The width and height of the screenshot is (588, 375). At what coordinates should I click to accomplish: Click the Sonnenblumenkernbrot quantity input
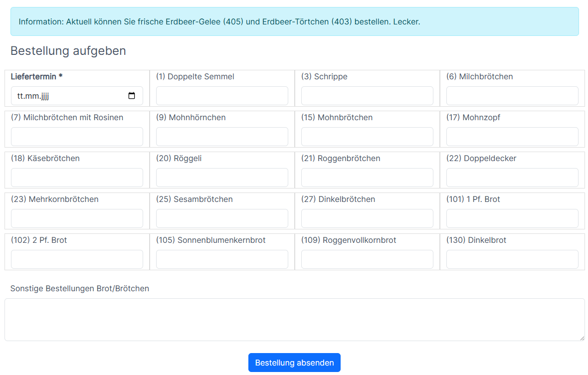(x=222, y=259)
